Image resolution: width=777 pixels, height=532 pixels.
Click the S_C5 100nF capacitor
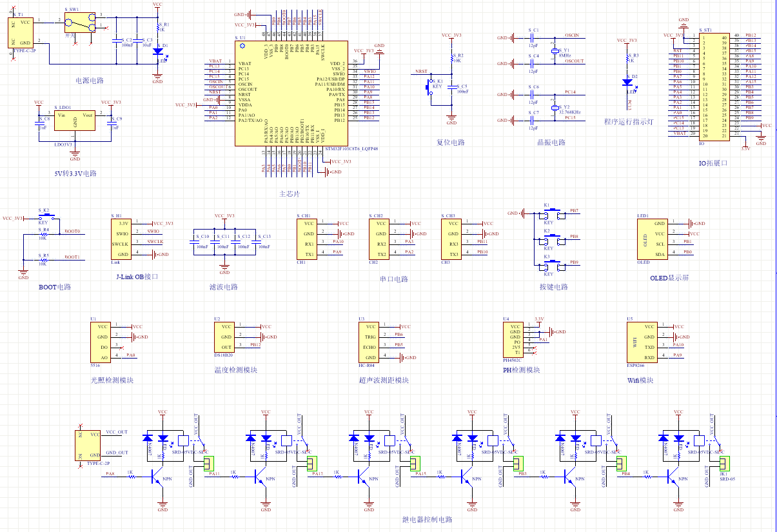(x=451, y=90)
